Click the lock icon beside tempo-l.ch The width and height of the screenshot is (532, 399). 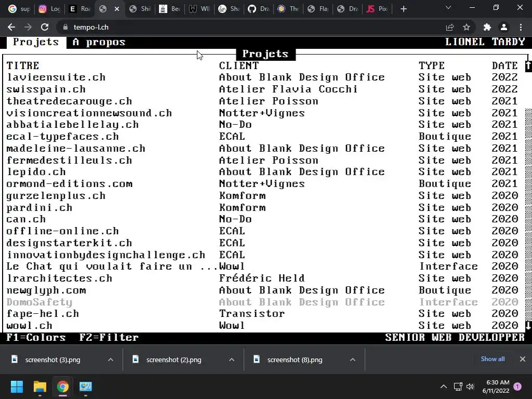[x=65, y=27]
